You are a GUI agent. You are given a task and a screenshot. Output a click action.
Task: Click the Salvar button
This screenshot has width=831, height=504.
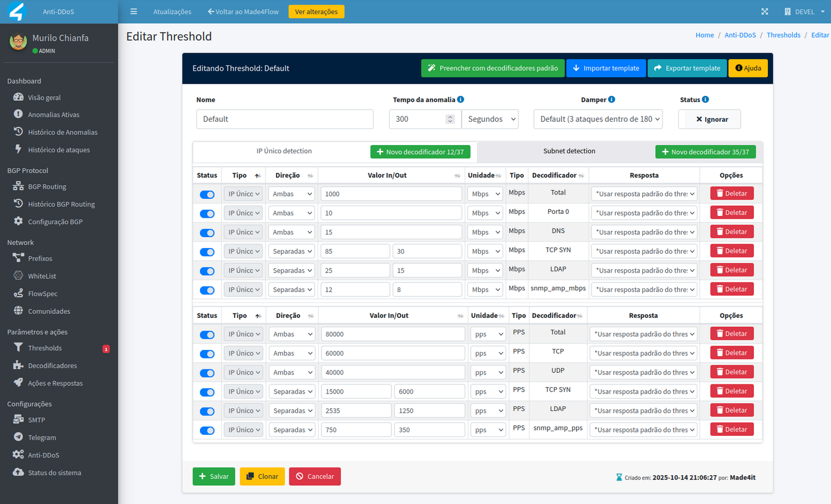click(x=213, y=476)
